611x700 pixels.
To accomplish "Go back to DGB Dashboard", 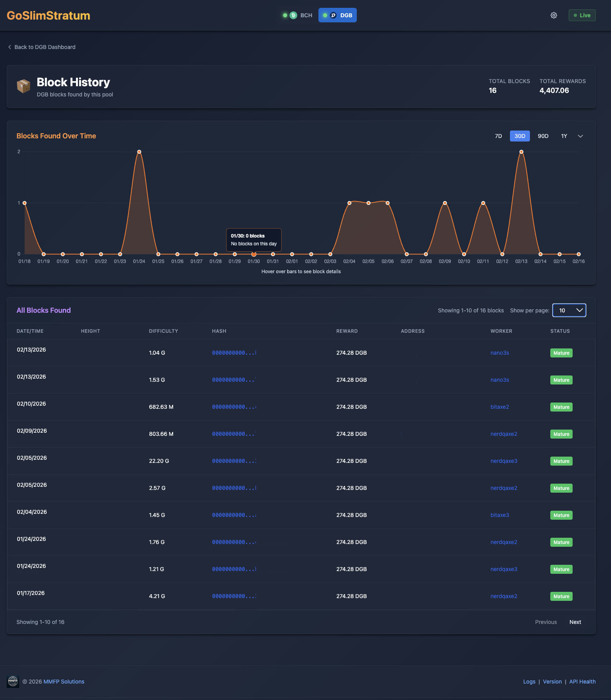I will pyautogui.click(x=42, y=47).
